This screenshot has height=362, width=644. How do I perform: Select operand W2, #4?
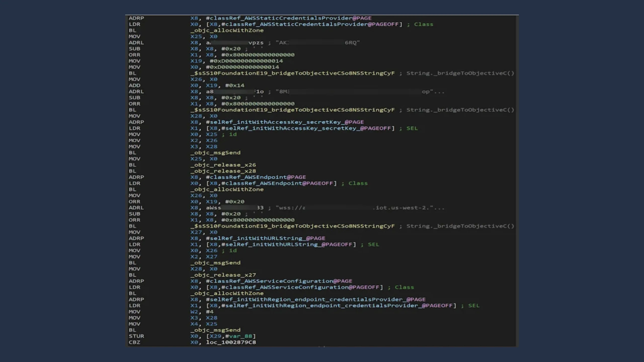point(202,312)
